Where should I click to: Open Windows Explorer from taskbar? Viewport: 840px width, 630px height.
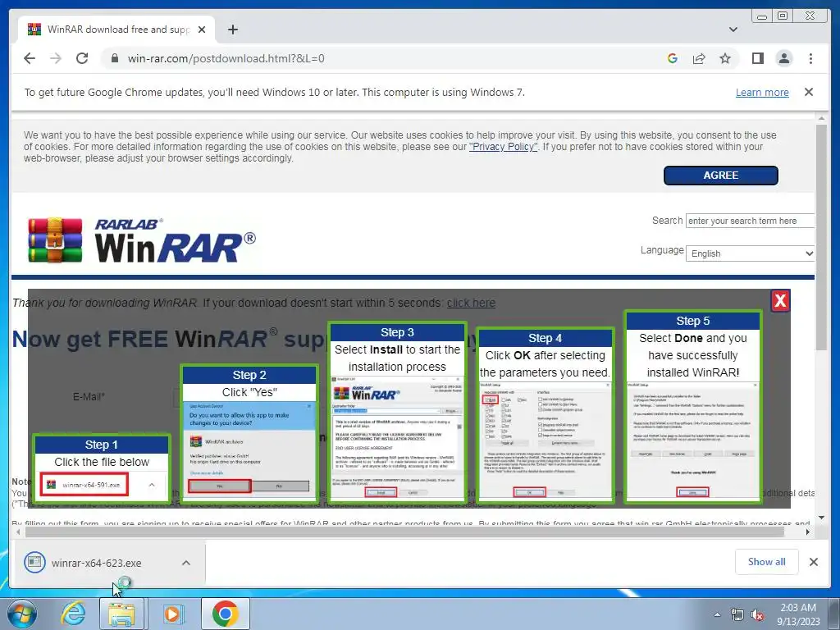point(121,614)
